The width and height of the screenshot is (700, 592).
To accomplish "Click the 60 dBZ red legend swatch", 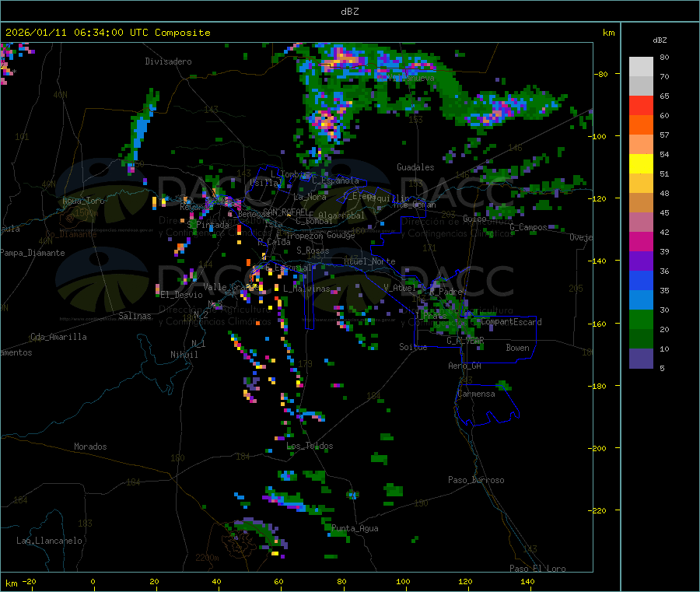I will coord(641,105).
